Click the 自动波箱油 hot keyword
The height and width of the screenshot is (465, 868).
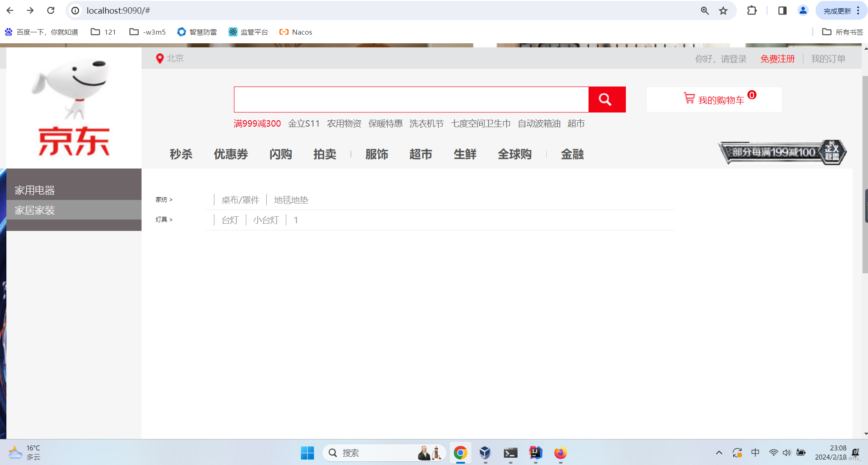coord(539,123)
